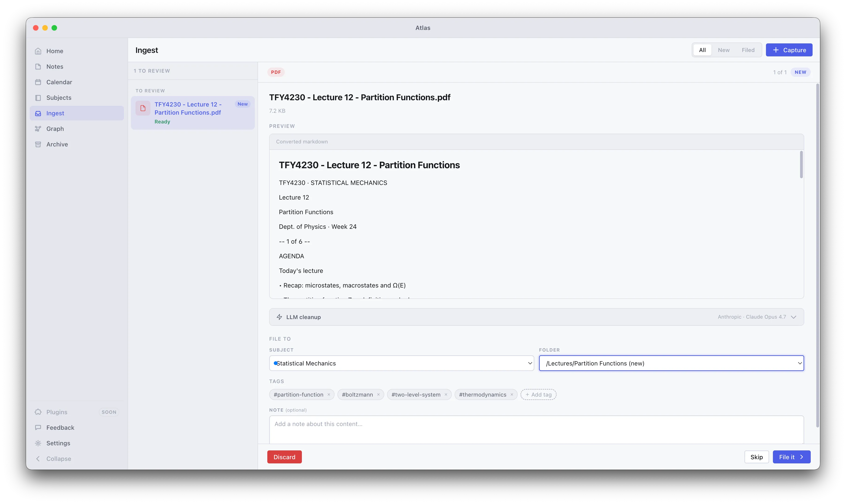Screen dimensions: 846x504
Task: Open the Feedback speech bubble icon
Action: 38,428
